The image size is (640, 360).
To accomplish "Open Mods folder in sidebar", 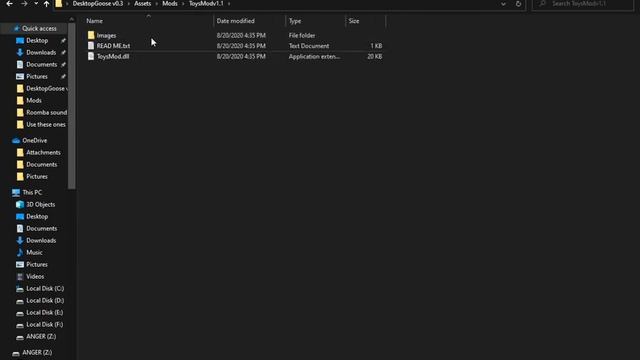I will pos(33,100).
